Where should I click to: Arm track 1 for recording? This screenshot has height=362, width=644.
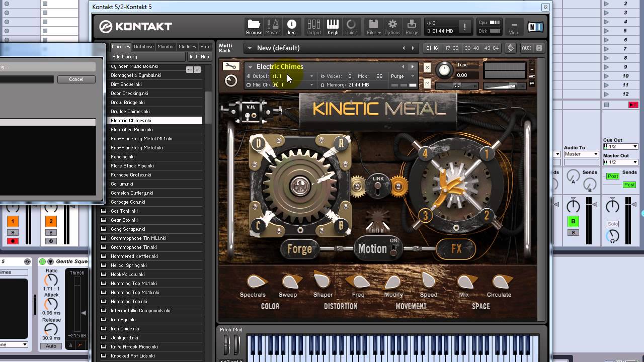coord(13,241)
